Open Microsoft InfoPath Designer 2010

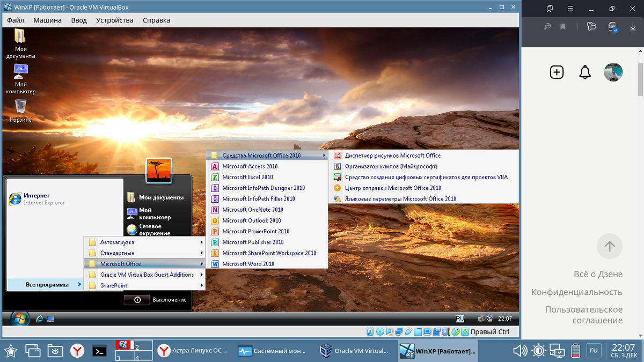267,188
